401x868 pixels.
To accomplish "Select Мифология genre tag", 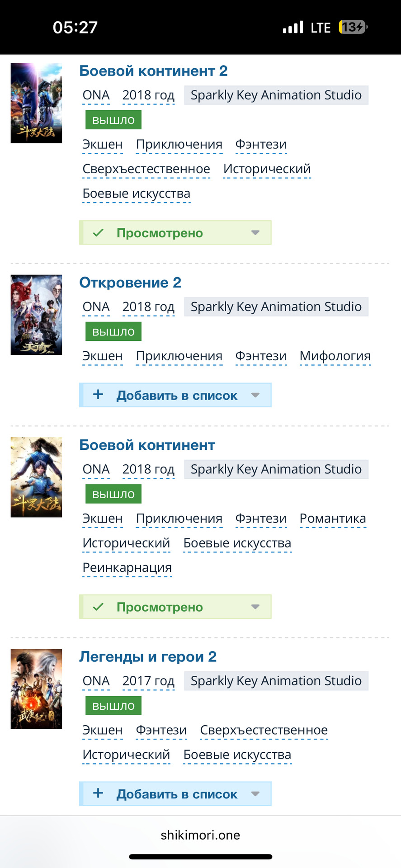I will point(335,356).
